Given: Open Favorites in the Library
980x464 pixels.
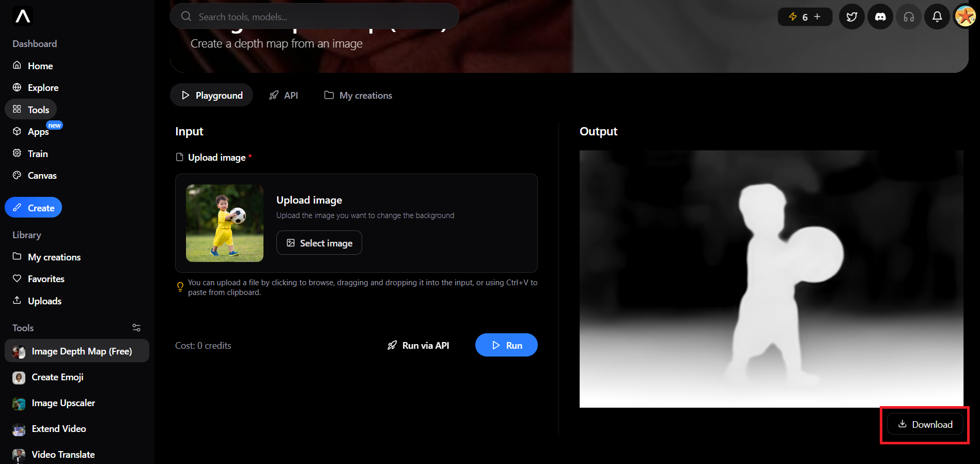Looking at the screenshot, I should (39, 279).
